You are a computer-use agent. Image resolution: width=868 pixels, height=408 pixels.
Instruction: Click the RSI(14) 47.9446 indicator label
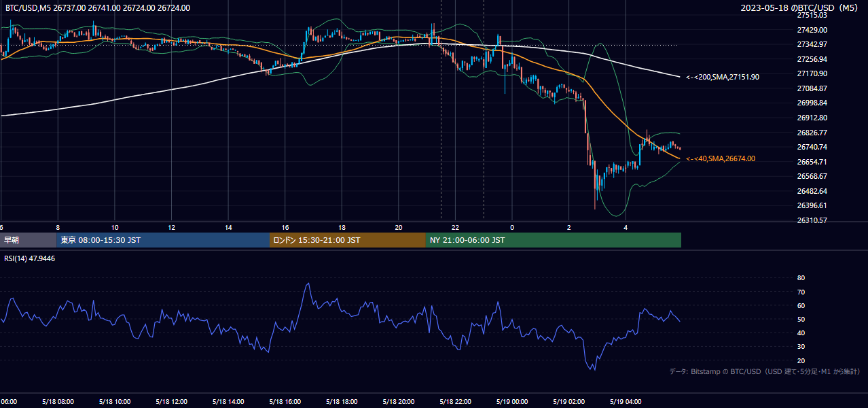pos(30,259)
